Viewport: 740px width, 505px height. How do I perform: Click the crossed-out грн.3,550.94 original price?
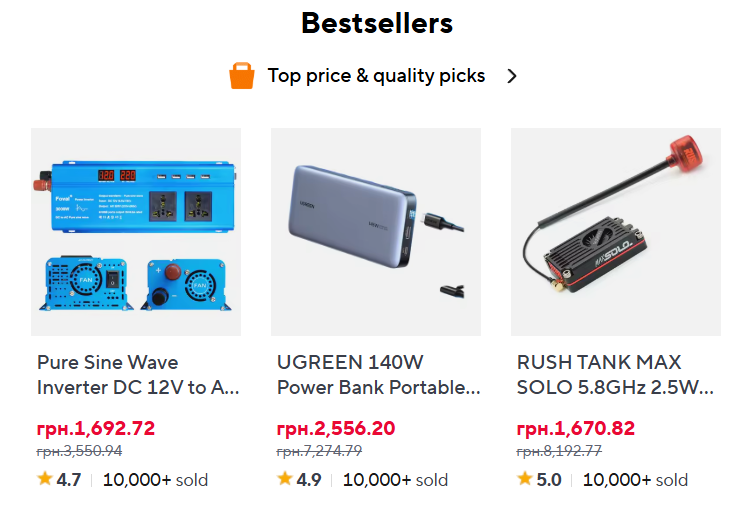(x=80, y=451)
